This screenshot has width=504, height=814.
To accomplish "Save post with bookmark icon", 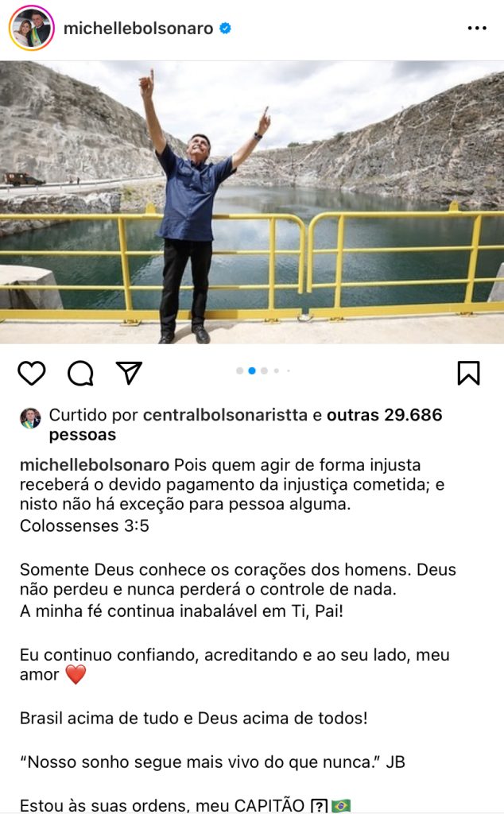I will pos(469,373).
